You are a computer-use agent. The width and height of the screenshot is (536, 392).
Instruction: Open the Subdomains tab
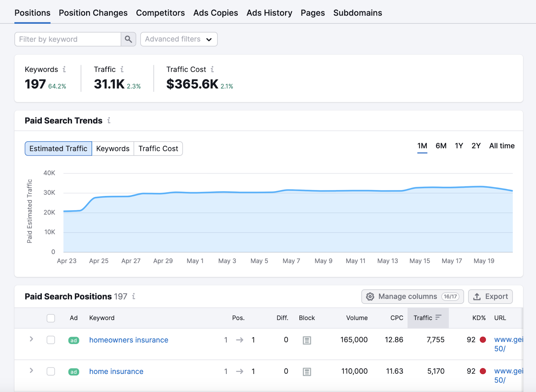pos(358,13)
